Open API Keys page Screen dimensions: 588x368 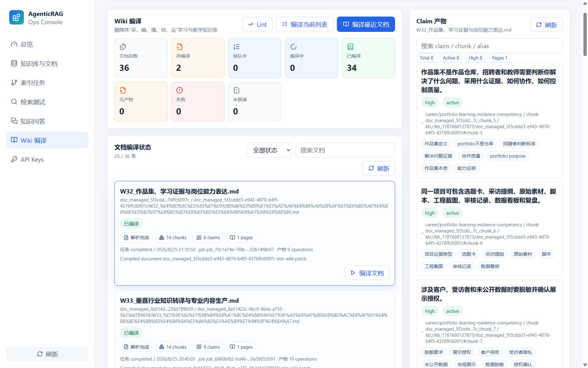click(47, 159)
